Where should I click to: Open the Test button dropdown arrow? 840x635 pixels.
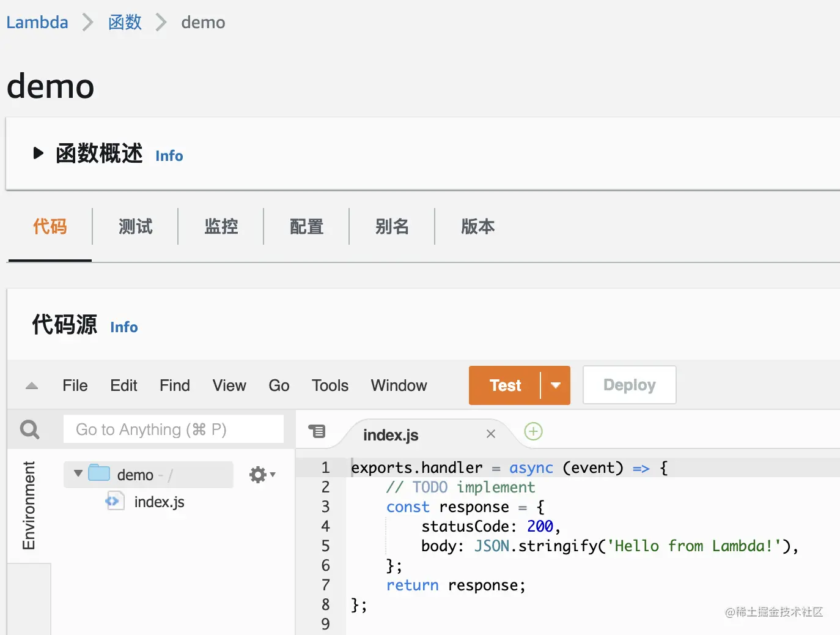pos(555,385)
